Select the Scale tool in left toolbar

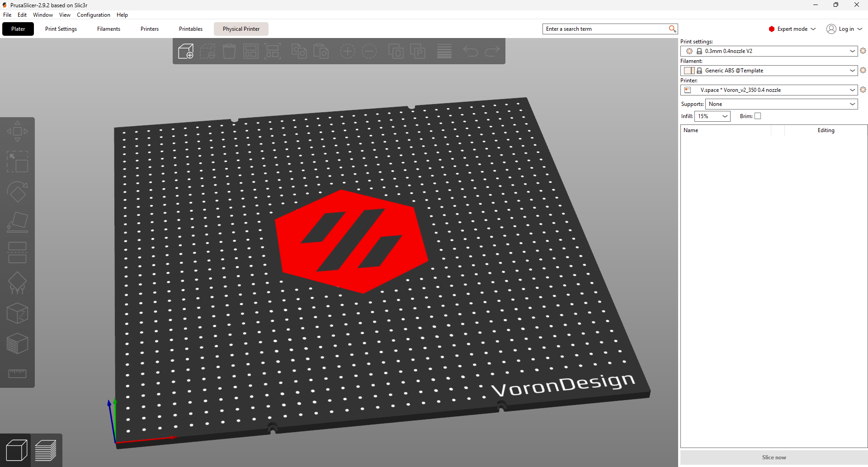point(17,162)
